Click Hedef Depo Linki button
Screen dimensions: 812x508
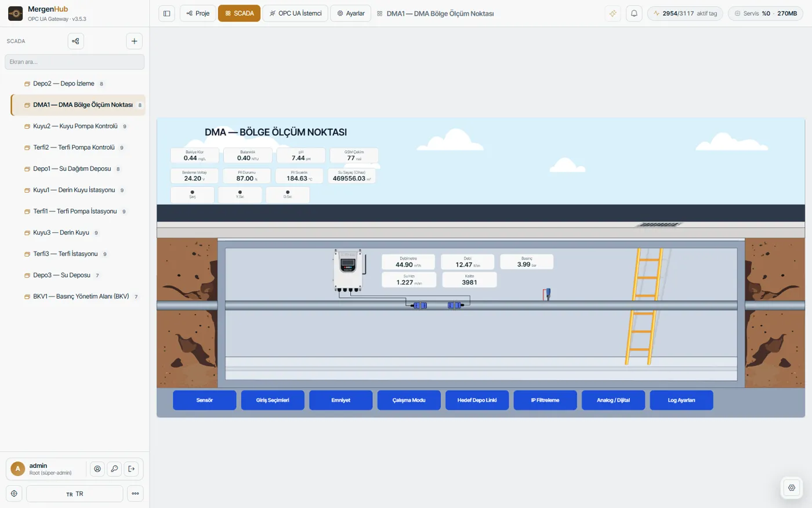pyautogui.click(x=477, y=400)
